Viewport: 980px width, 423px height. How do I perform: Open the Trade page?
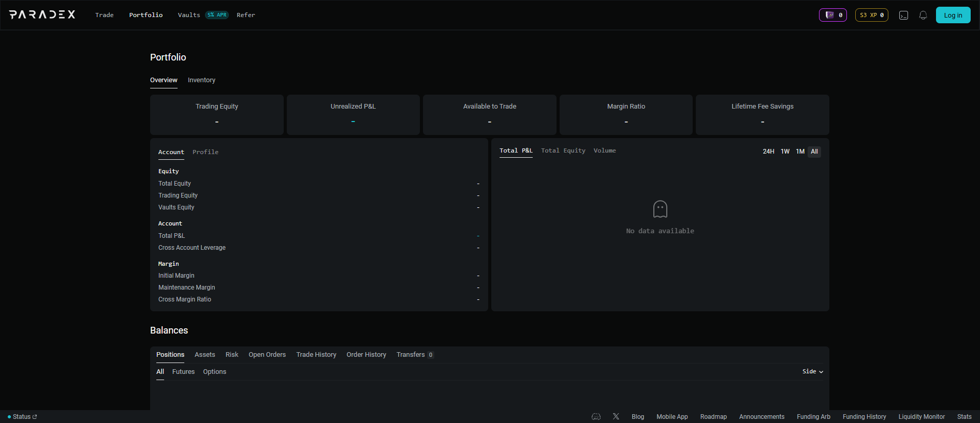pyautogui.click(x=105, y=15)
